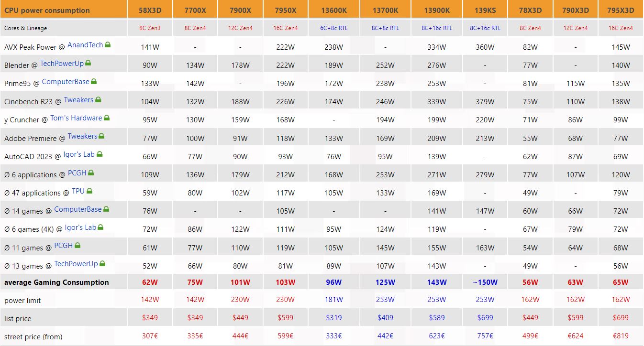Click the lock icon next to TPU
Screen dimensions: 644x346
(89, 191)
